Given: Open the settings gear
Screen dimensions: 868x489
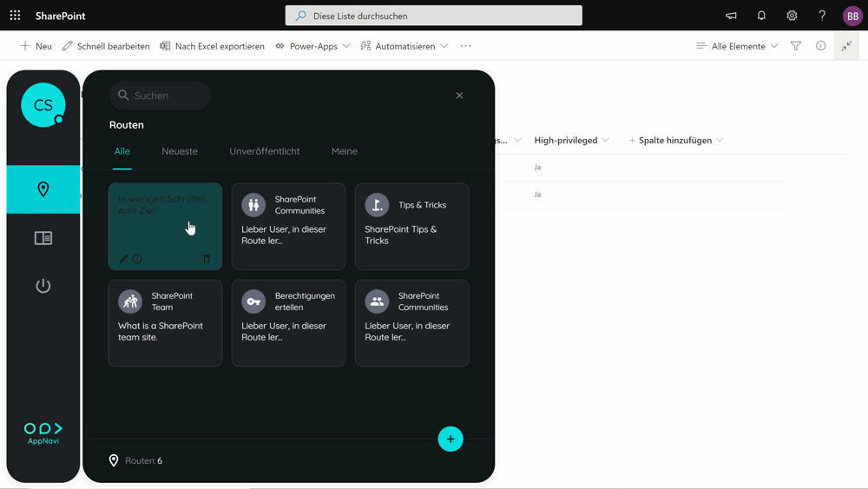Looking at the screenshot, I should point(792,16).
